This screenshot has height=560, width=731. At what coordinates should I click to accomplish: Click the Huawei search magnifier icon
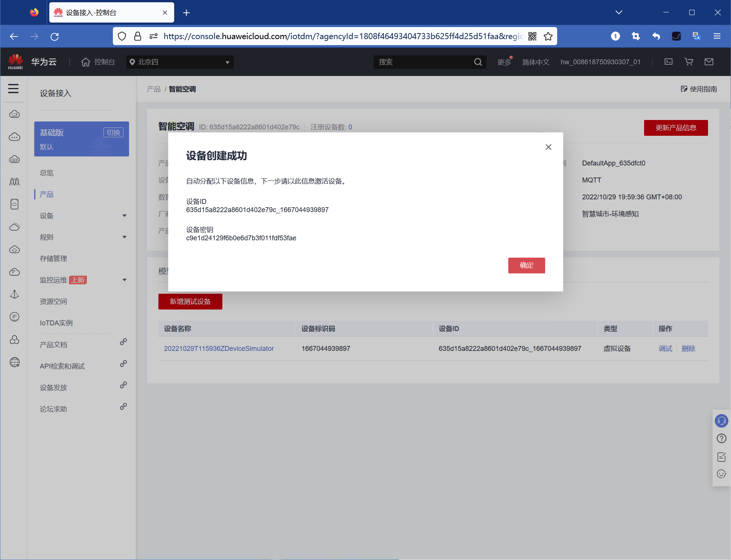pyautogui.click(x=478, y=62)
